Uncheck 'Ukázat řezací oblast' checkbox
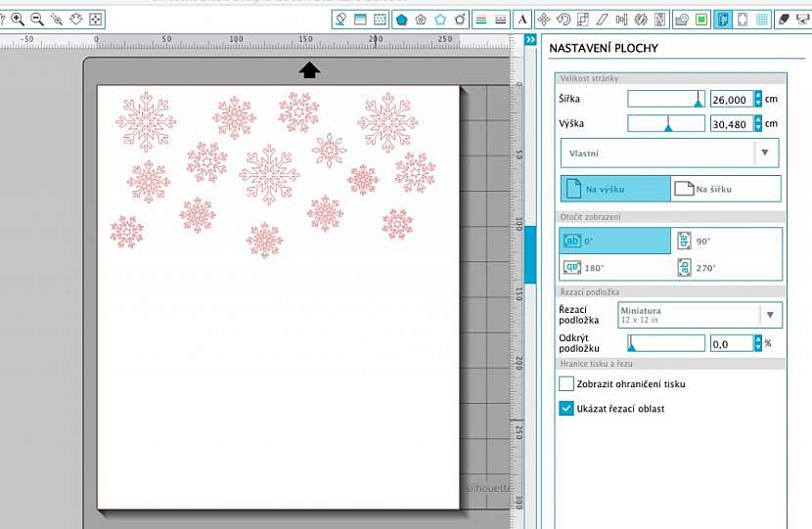 pyautogui.click(x=566, y=409)
